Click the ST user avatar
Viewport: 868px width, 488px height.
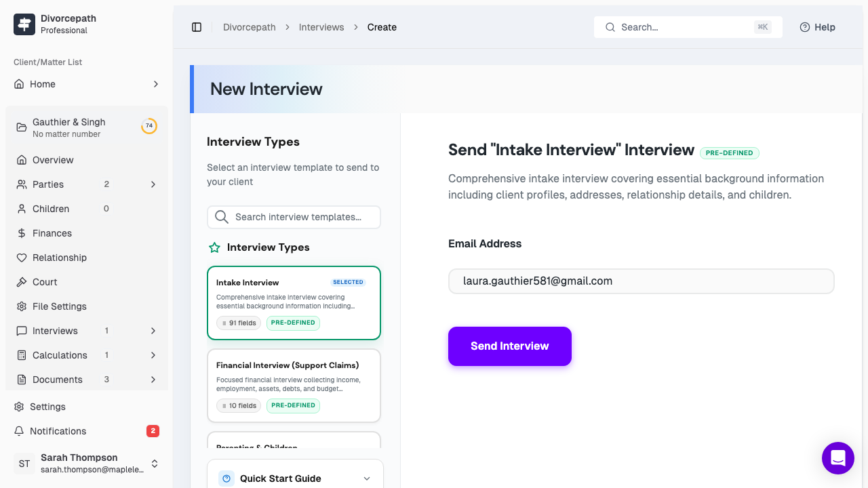[24, 464]
